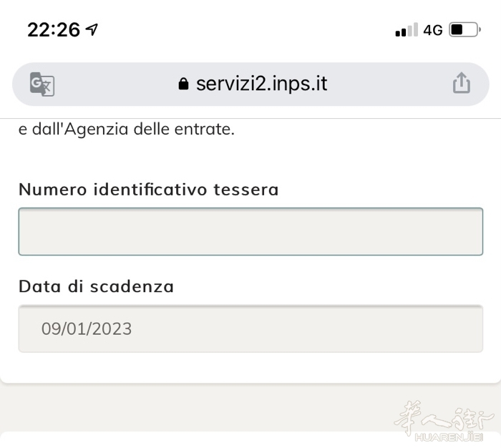Tap the 4G network indicator
Screen dimensions: 501x448
tap(433, 30)
